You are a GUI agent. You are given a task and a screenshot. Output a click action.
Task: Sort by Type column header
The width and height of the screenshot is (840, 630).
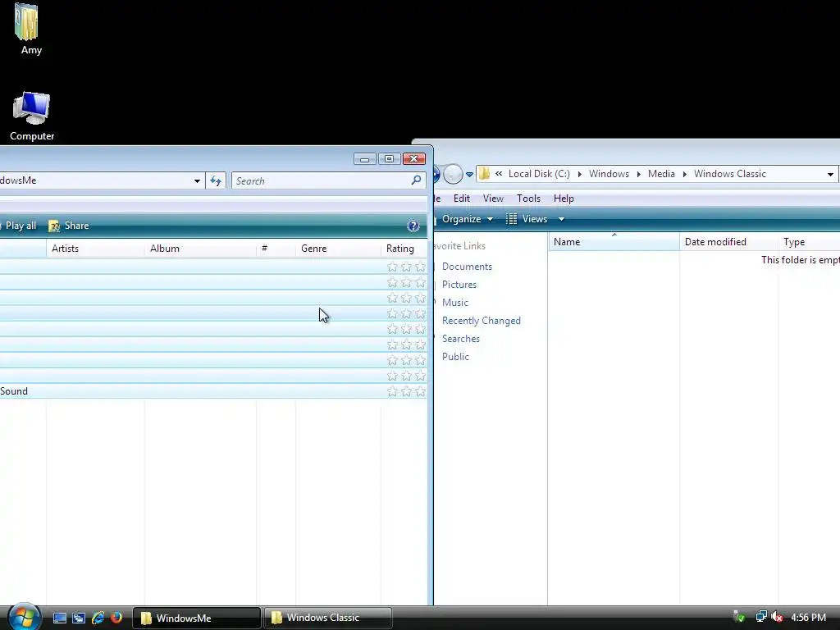tap(809, 242)
